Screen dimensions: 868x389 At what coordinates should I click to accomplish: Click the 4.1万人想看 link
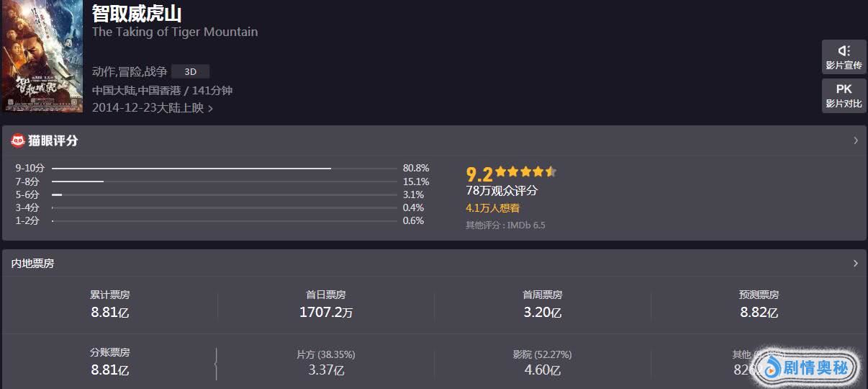tap(492, 208)
